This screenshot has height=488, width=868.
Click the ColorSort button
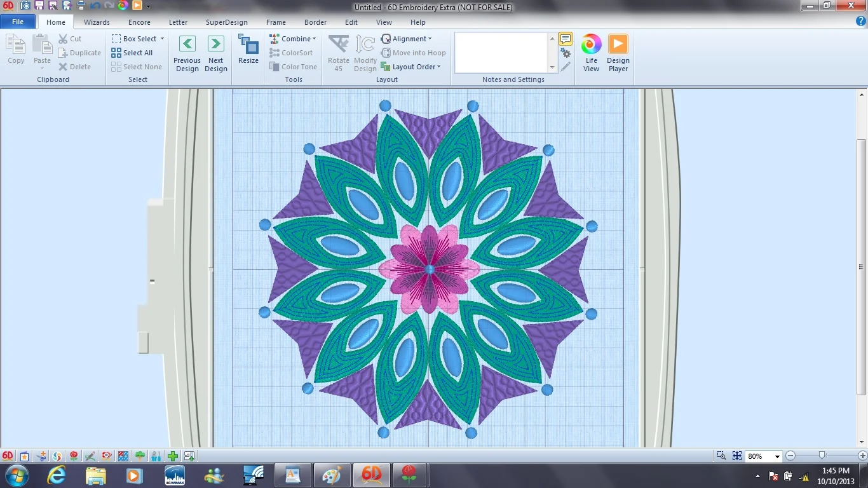(x=291, y=53)
